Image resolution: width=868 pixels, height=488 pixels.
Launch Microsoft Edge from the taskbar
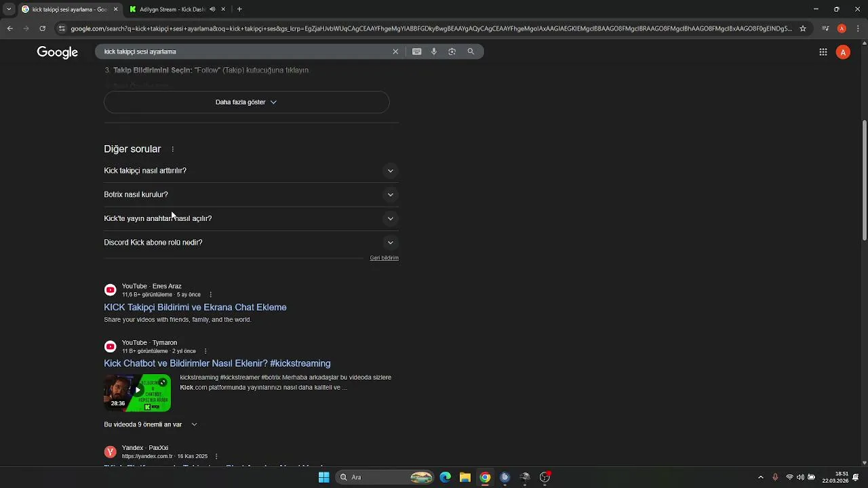point(445,477)
